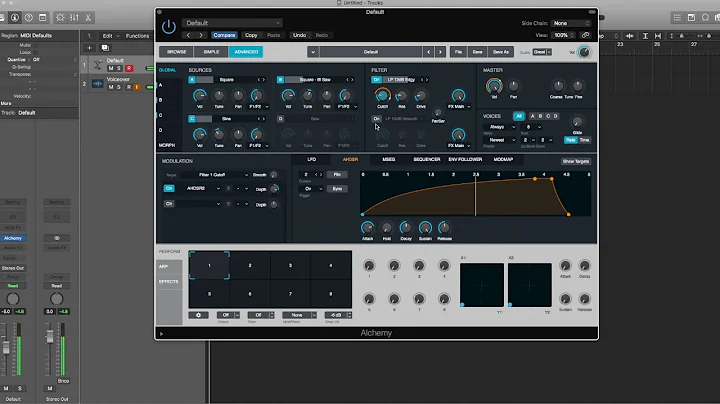Select next Alchemy preset arrow
Image resolution: width=720 pixels, height=404 pixels.
(x=440, y=52)
